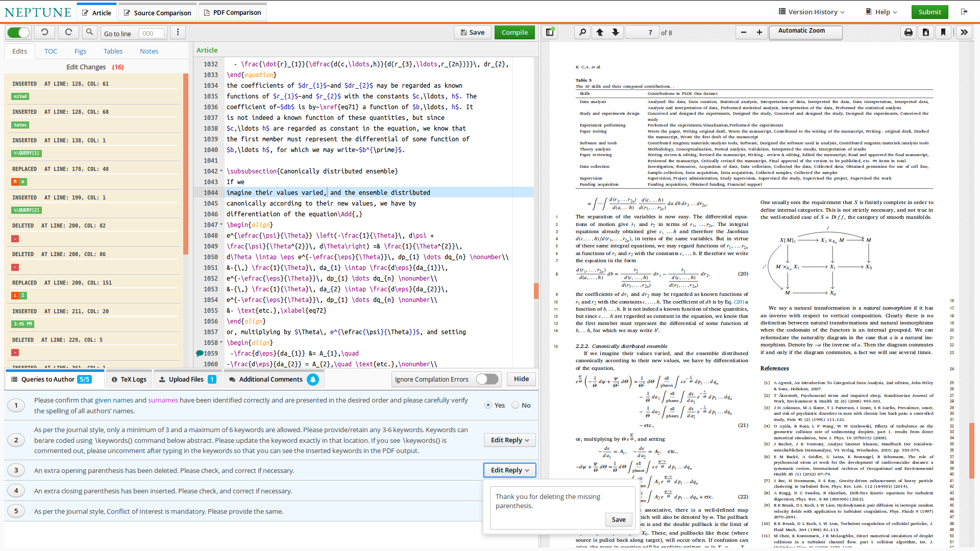Click the undo icon in editor toolbar
This screenshot has height=551, width=980.
click(x=45, y=33)
